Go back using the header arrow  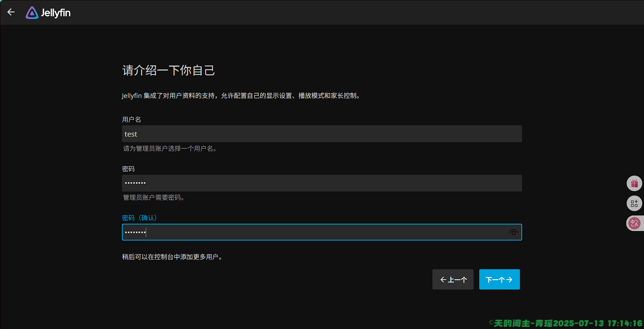11,12
